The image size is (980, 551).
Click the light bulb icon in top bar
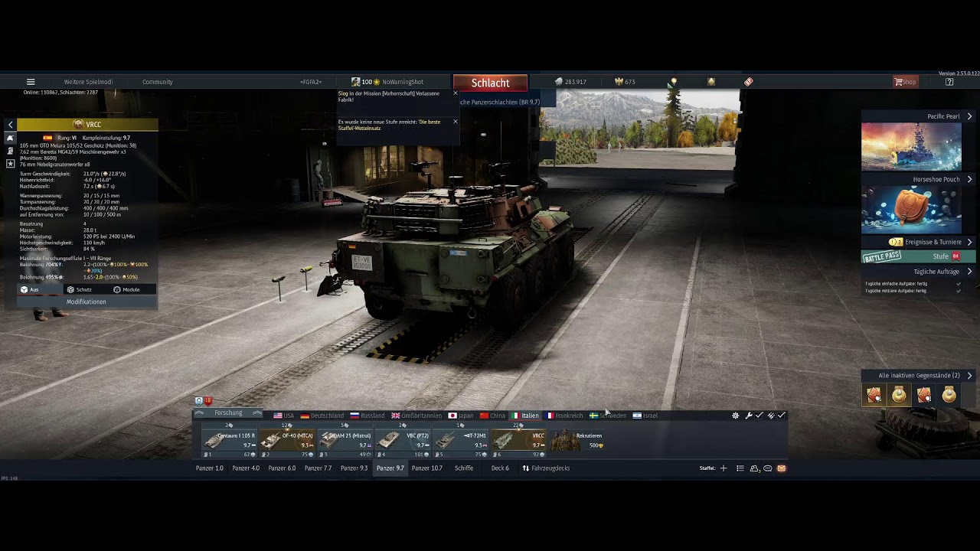pyautogui.click(x=674, y=82)
